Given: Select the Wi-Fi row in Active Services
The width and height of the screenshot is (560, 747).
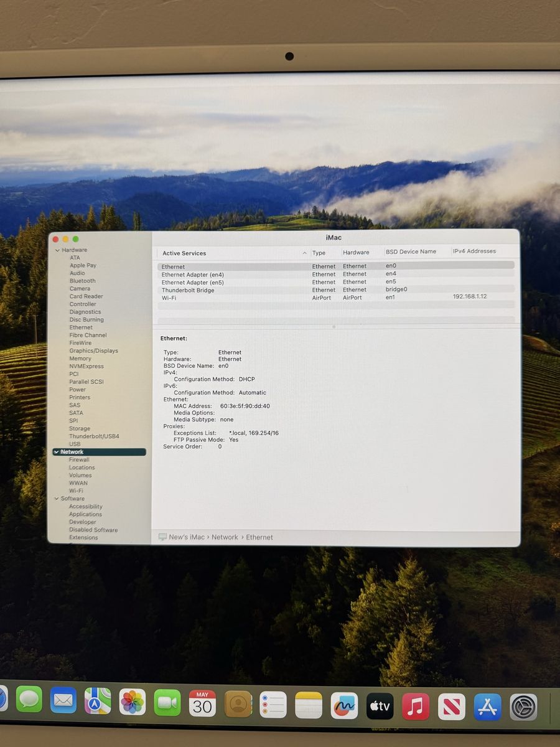Looking at the screenshot, I should pos(336,298).
